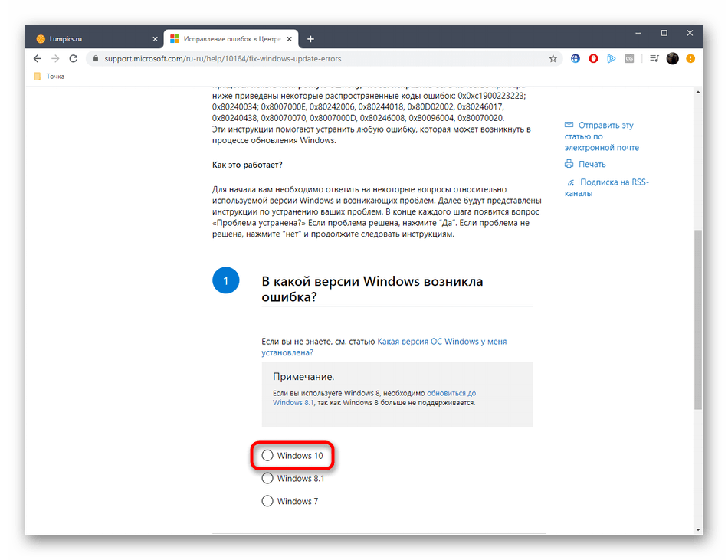
Task: Open the Точка bookmark folder
Action: pos(49,76)
